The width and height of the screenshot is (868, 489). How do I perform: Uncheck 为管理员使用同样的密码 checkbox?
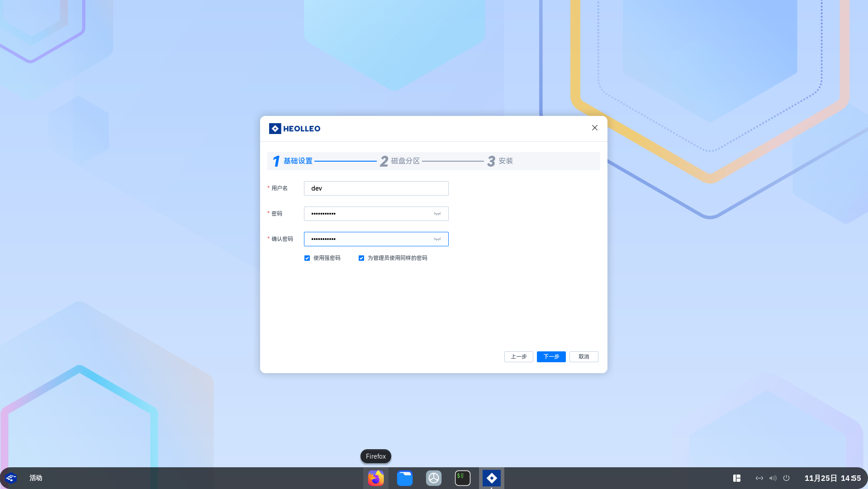pos(361,258)
